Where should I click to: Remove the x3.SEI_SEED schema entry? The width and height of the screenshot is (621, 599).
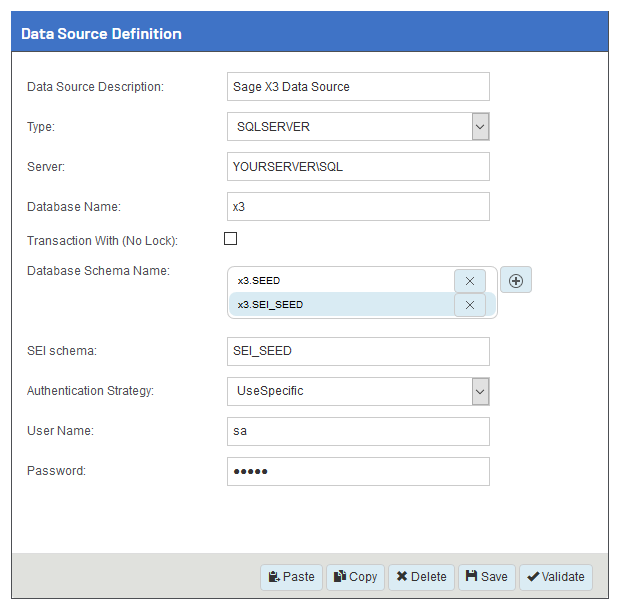469,305
